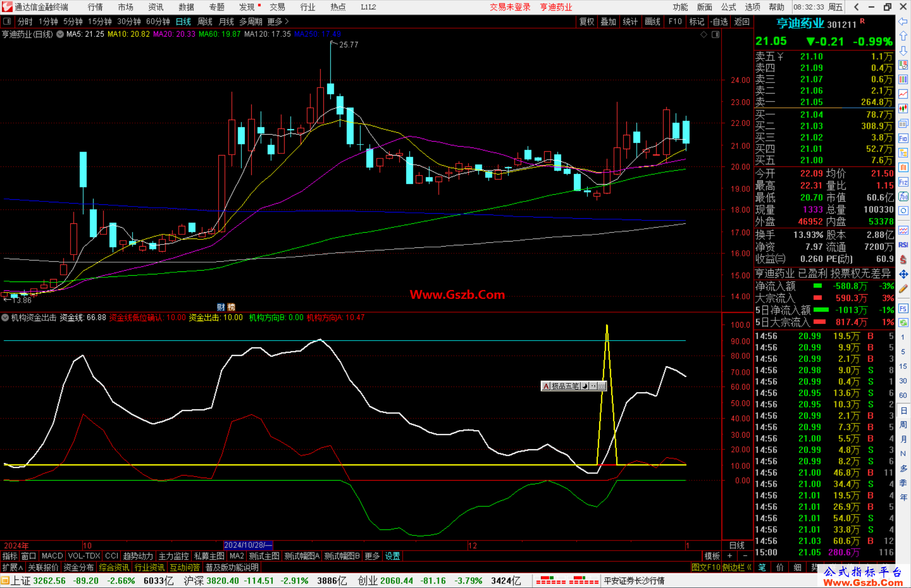Screen dimensions: 911x588
Task: Open the F12 trading icon in sidebar
Action: (x=903, y=182)
